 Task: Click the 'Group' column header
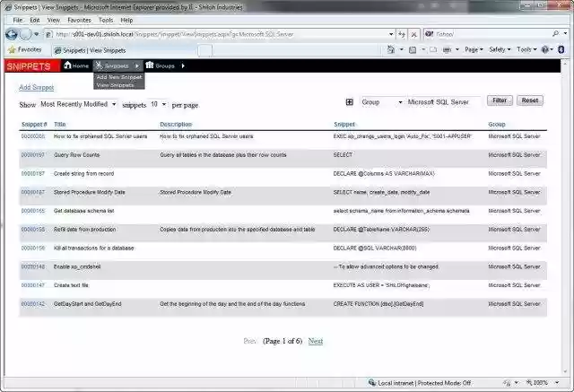(x=496, y=125)
